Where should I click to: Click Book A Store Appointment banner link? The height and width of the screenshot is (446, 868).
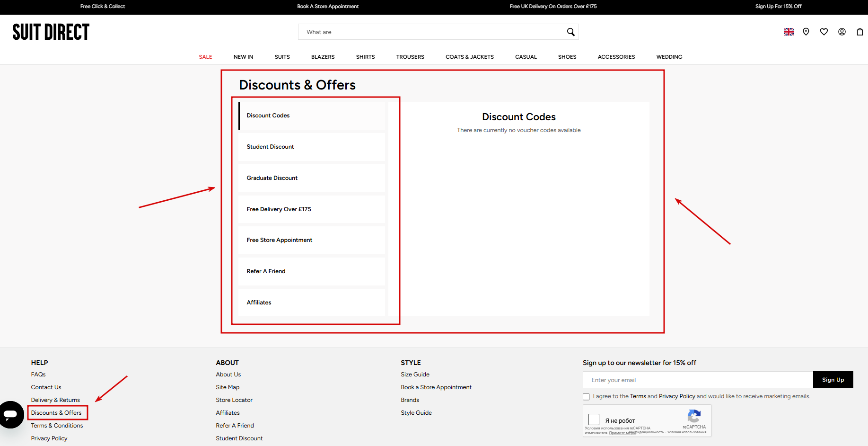click(328, 7)
